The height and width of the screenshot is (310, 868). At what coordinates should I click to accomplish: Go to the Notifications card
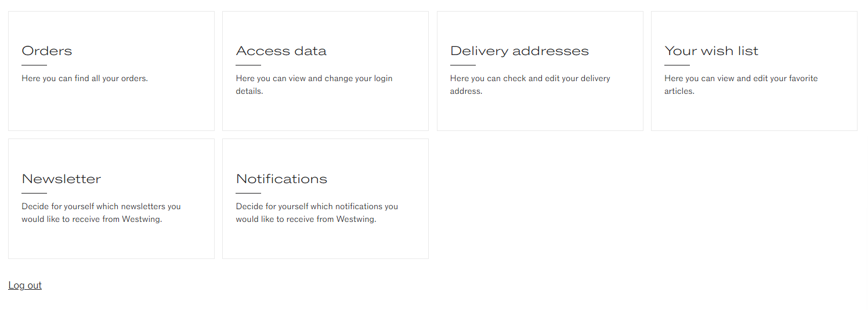(x=325, y=199)
